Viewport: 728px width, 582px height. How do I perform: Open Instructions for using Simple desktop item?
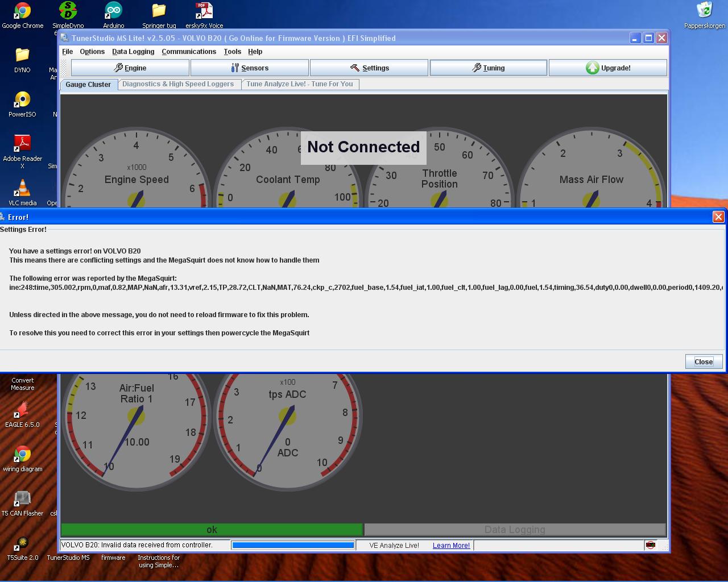click(159, 561)
